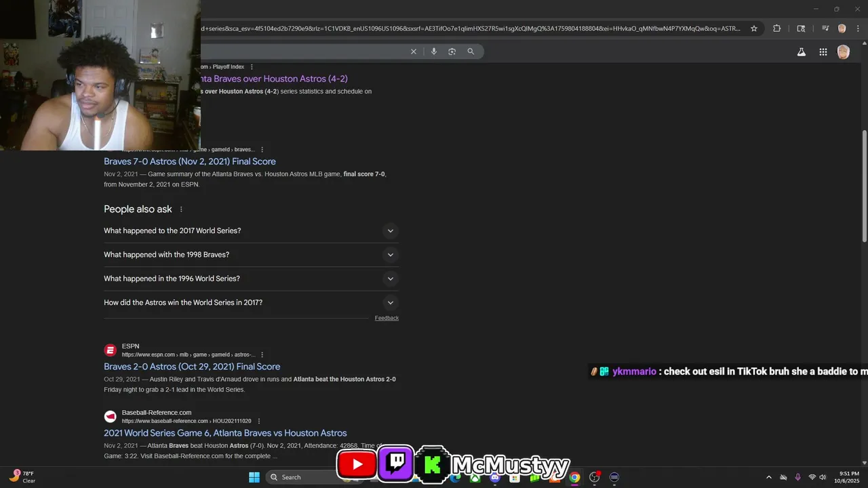Open Chrome three-dot menu

[x=858, y=28]
